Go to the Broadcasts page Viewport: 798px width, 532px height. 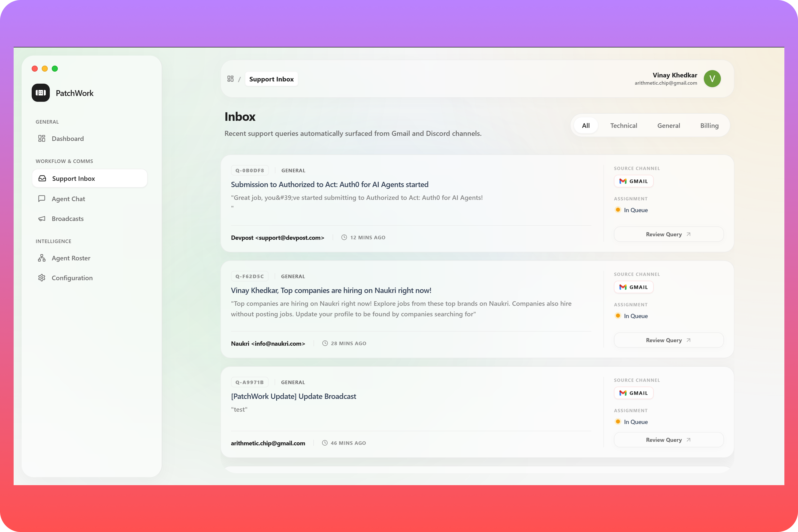(67, 218)
